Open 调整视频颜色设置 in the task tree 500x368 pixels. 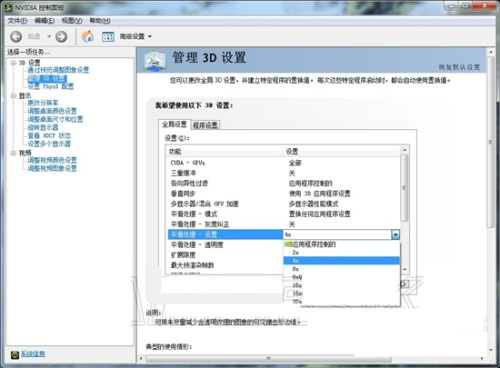click(x=52, y=160)
